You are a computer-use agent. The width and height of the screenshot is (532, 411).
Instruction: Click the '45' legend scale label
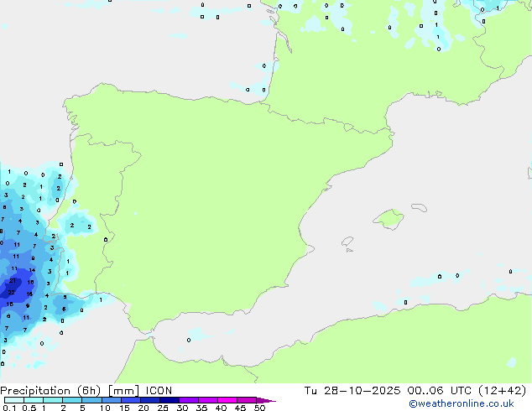240,408
